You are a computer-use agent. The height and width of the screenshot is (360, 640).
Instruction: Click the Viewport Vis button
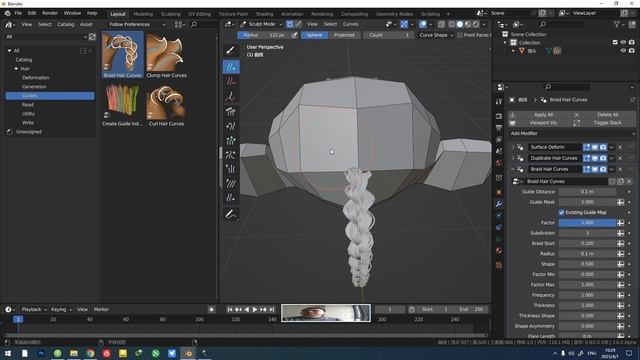(x=544, y=123)
